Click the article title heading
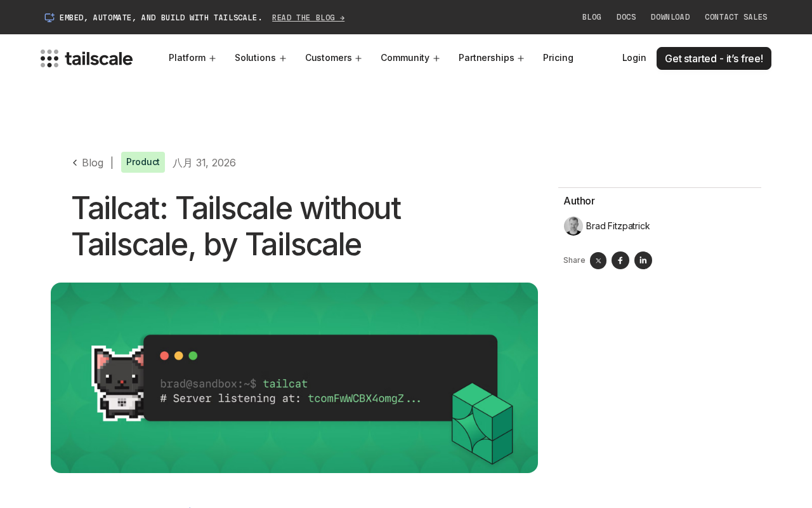Screen dimensions: 812x508 (x=237, y=226)
